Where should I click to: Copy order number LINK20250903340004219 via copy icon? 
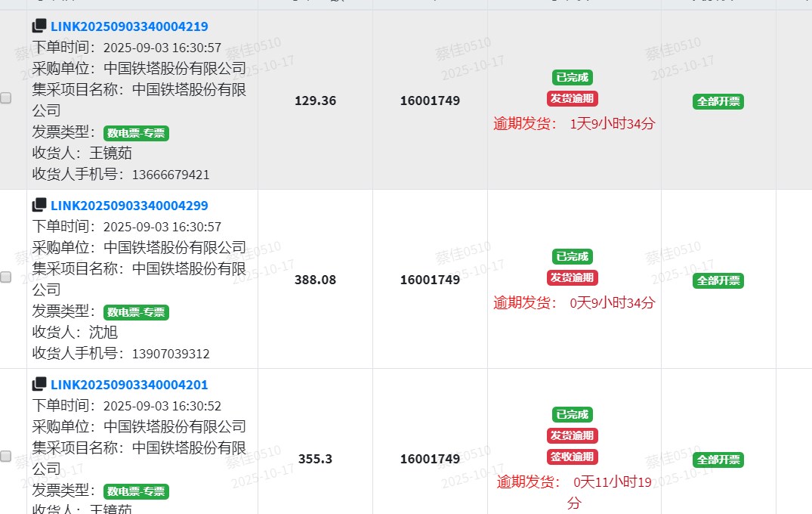[x=39, y=26]
